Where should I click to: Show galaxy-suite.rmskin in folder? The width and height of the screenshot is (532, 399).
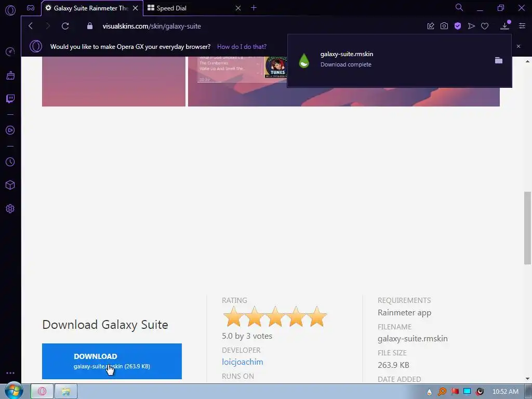pos(498,60)
